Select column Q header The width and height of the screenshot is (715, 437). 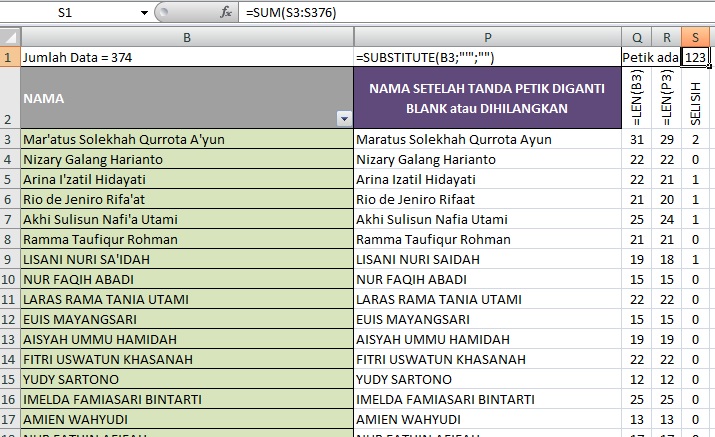[x=635, y=37]
